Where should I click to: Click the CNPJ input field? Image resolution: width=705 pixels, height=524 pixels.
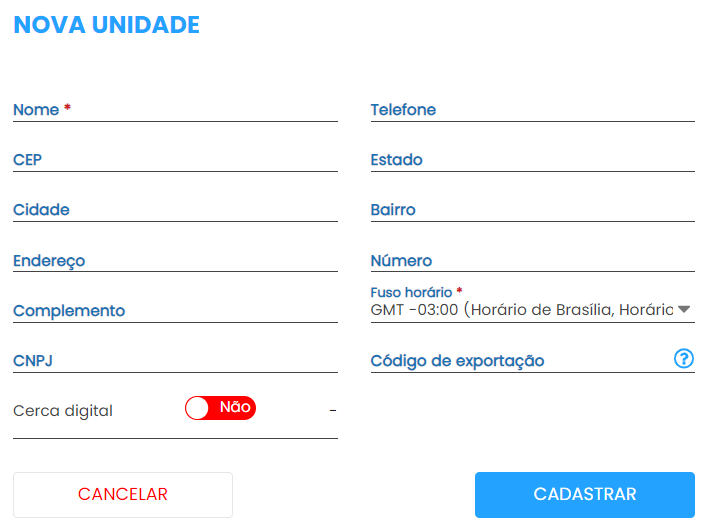tap(175, 361)
